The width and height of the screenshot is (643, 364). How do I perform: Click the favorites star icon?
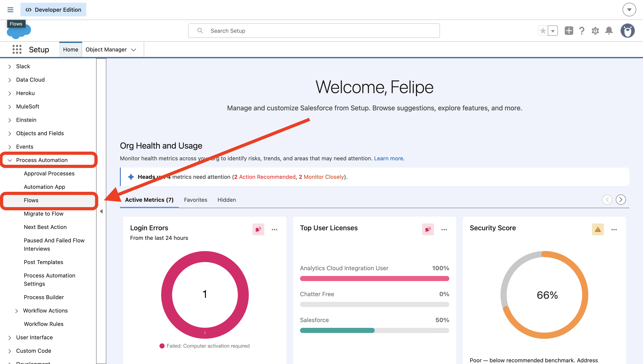(x=543, y=31)
